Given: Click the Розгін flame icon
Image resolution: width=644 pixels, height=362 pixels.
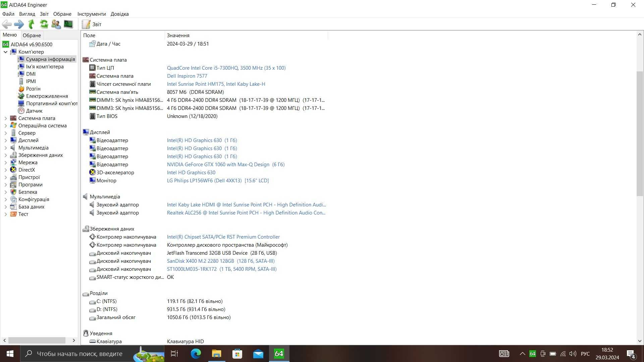Looking at the screenshot, I should (x=21, y=89).
